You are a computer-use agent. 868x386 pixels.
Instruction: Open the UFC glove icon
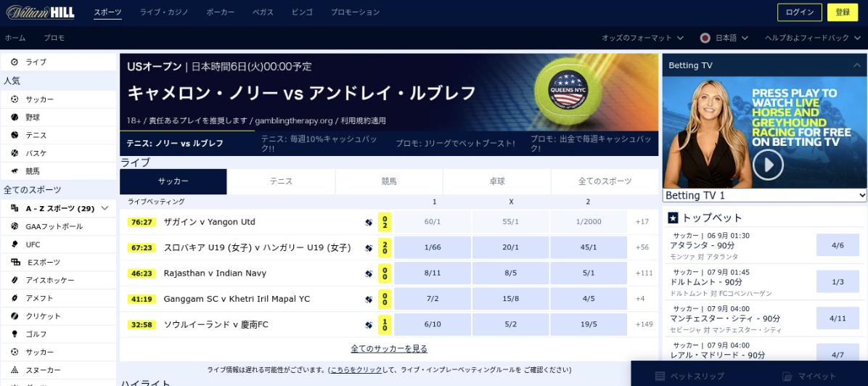click(15, 245)
